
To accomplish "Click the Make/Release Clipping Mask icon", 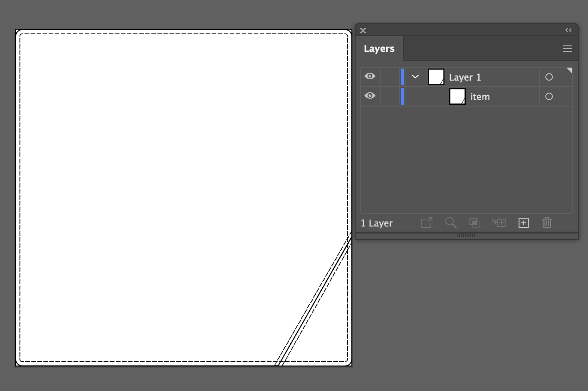I will 474,223.
